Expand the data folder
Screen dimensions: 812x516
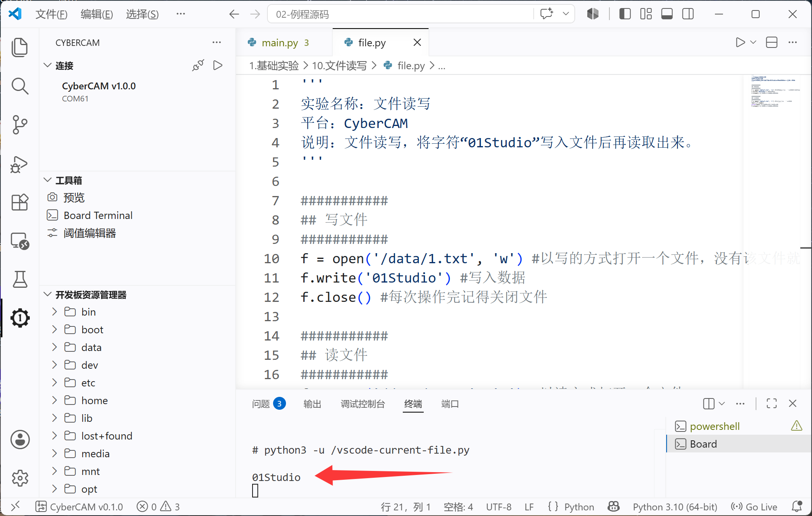click(x=55, y=347)
